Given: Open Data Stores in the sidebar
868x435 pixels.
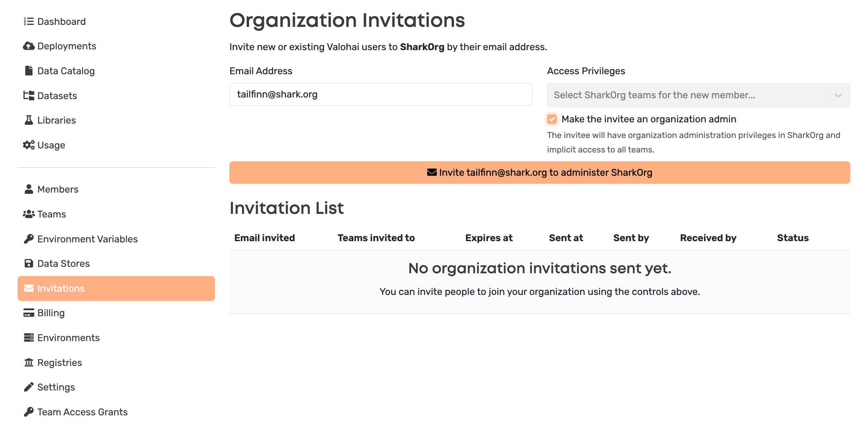Looking at the screenshot, I should point(63,264).
